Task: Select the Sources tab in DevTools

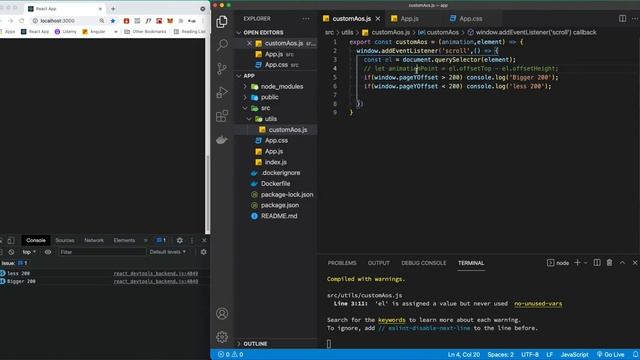Action: [x=65, y=240]
